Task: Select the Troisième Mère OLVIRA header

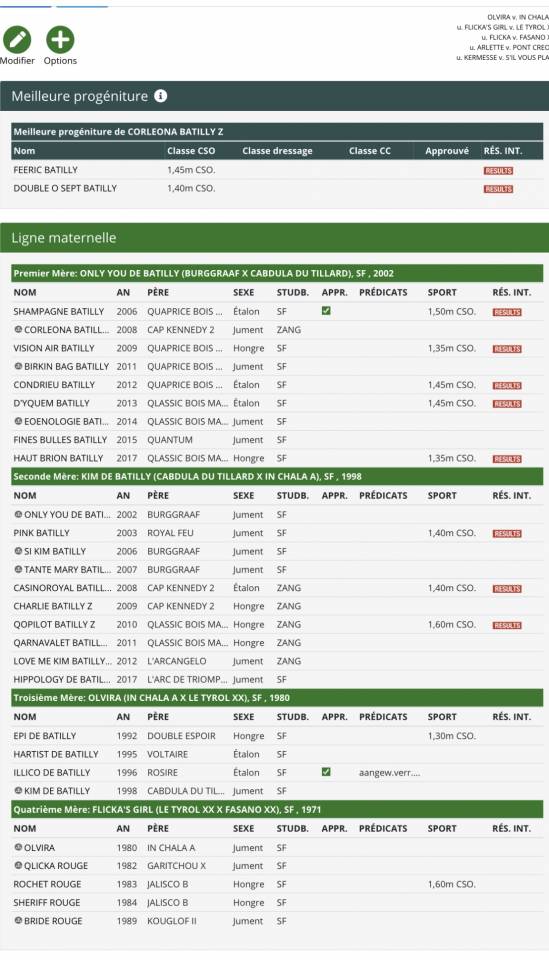Action: tap(277, 697)
